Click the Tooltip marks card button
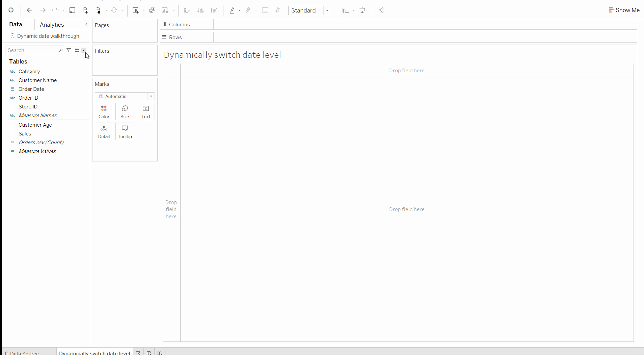This screenshot has width=644, height=355. [x=125, y=131]
